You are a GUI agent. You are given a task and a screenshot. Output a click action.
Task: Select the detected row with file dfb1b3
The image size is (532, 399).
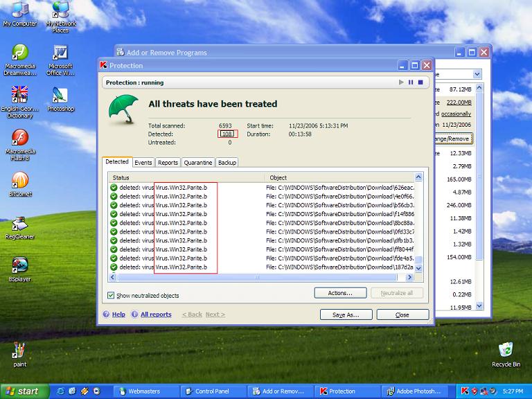pyautogui.click(x=262, y=240)
